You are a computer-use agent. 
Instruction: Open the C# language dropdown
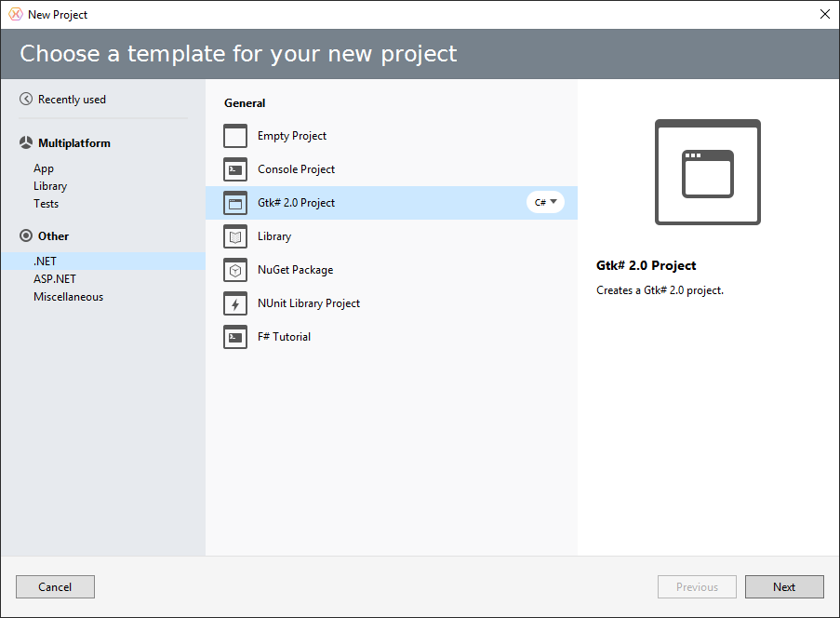(x=545, y=202)
